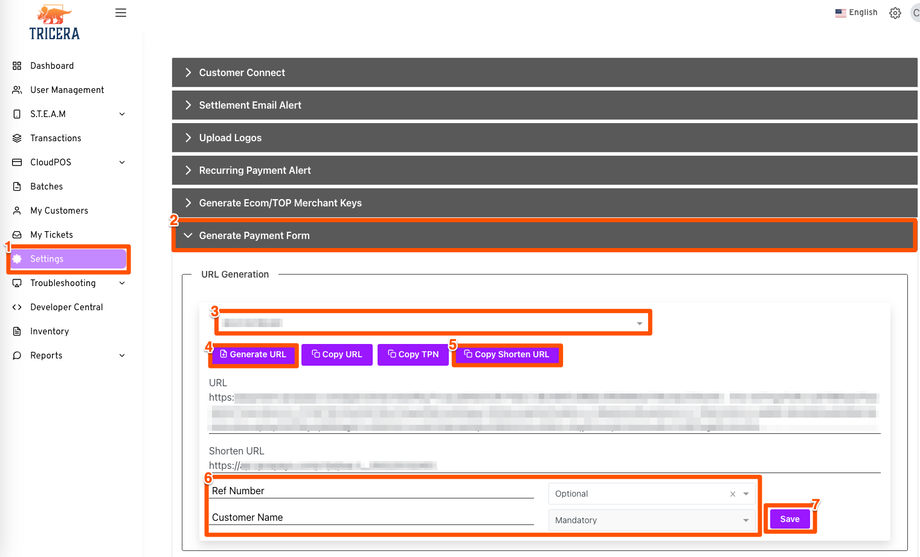Click the Copy Shorten URL button
The width and height of the screenshot is (920, 557).
(x=507, y=355)
